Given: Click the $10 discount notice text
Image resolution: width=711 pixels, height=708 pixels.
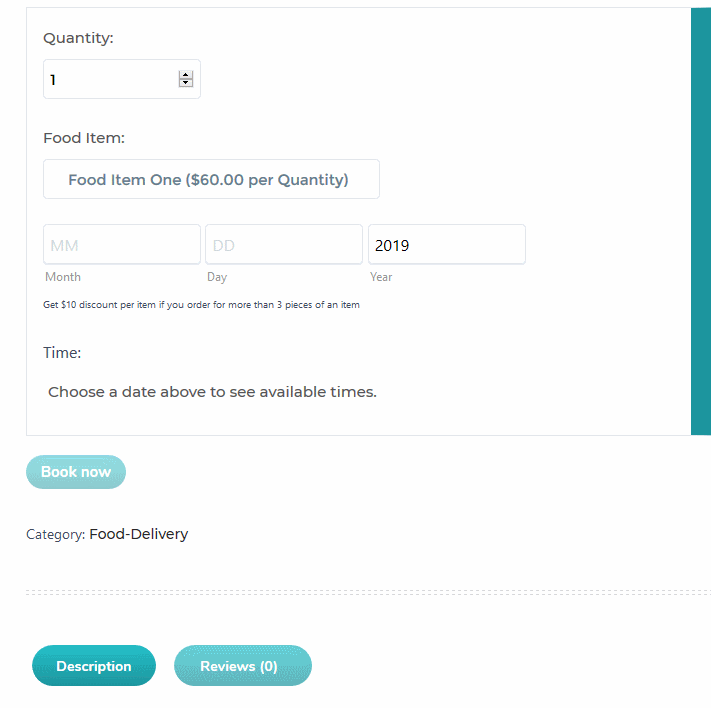Looking at the screenshot, I should tap(201, 305).
